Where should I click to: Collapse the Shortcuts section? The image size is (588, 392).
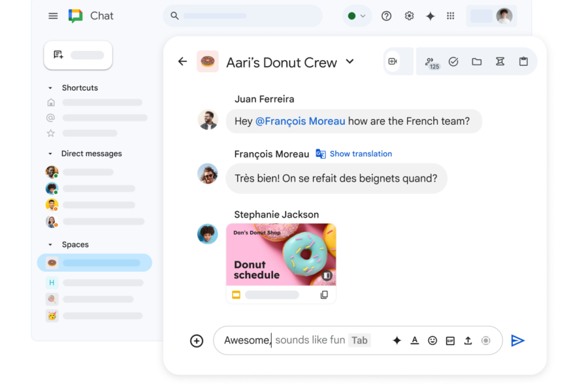pyautogui.click(x=50, y=88)
